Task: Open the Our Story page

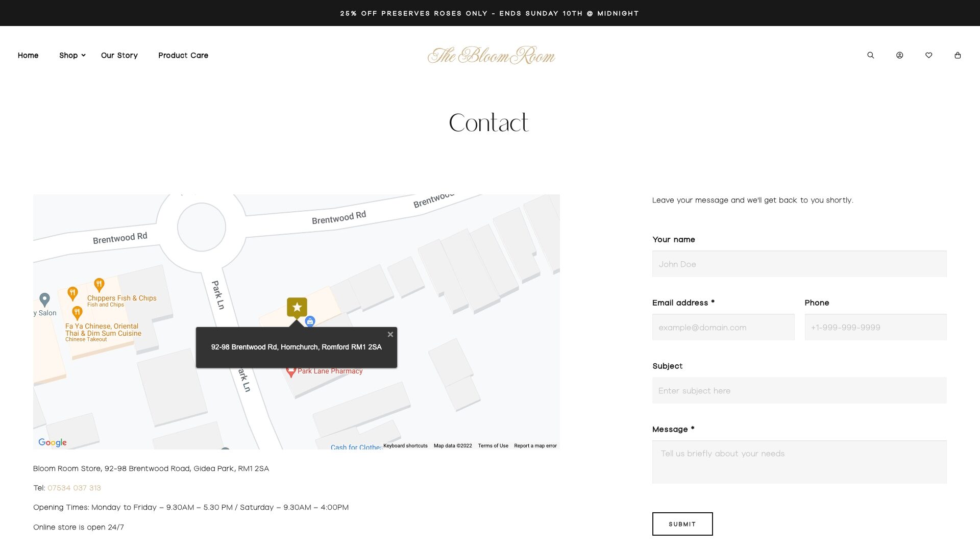Action: point(119,55)
